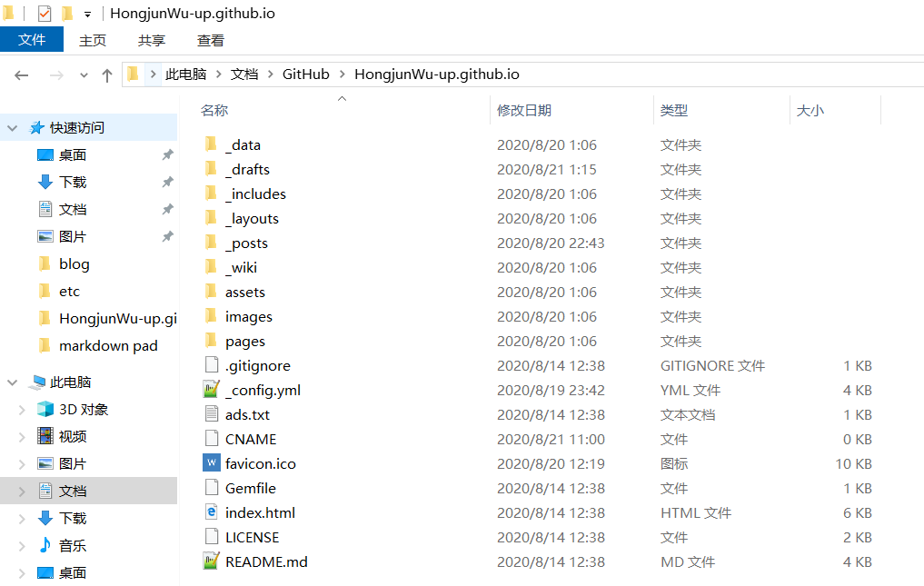Click the .gitignore file icon
The image size is (924, 586).
[212, 365]
